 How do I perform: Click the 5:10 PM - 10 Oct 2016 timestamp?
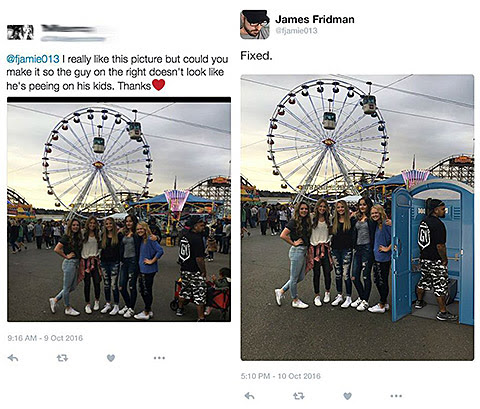(x=281, y=376)
